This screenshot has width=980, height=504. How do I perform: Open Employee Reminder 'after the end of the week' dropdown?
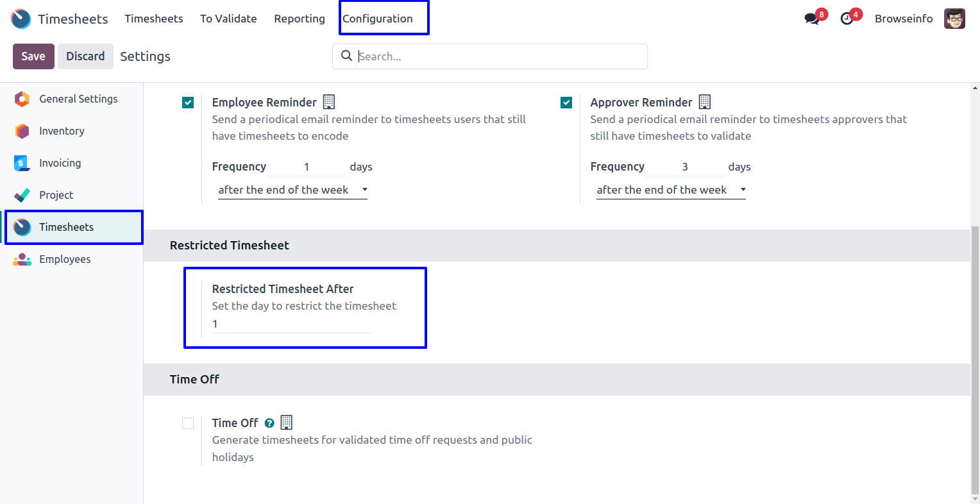coord(292,190)
